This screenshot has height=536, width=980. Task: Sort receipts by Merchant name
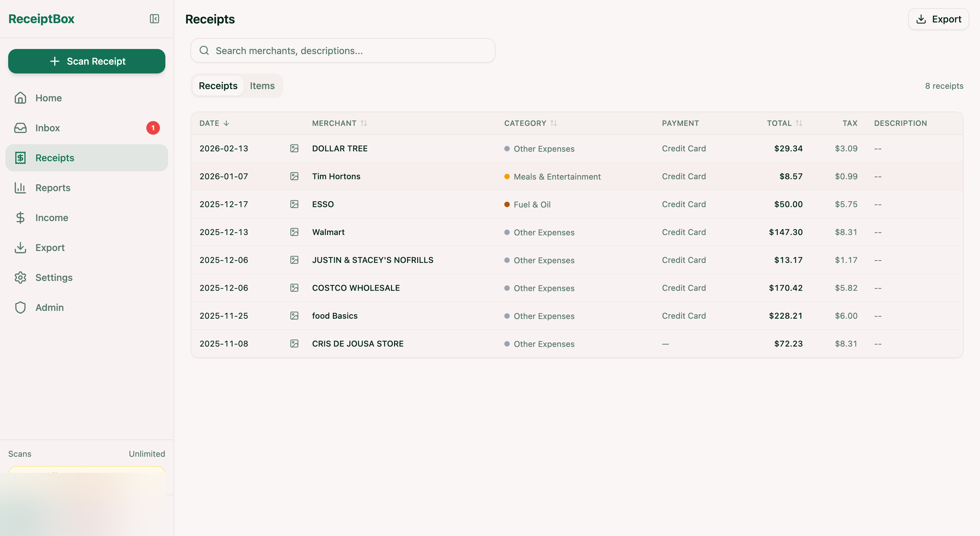click(340, 123)
